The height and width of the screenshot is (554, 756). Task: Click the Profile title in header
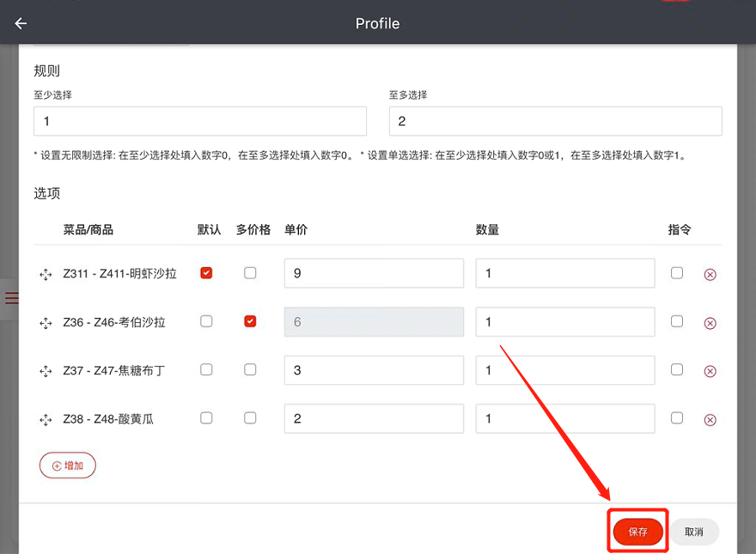(x=377, y=24)
